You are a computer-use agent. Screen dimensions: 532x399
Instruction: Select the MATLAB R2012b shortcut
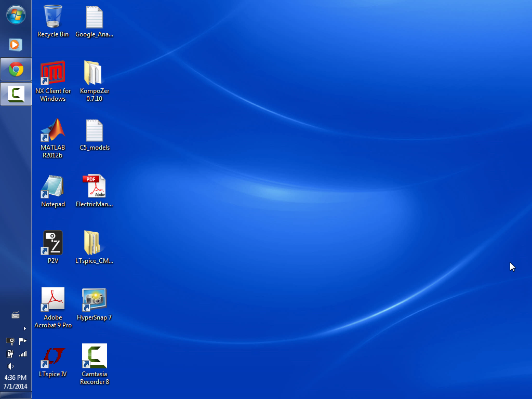(x=53, y=138)
